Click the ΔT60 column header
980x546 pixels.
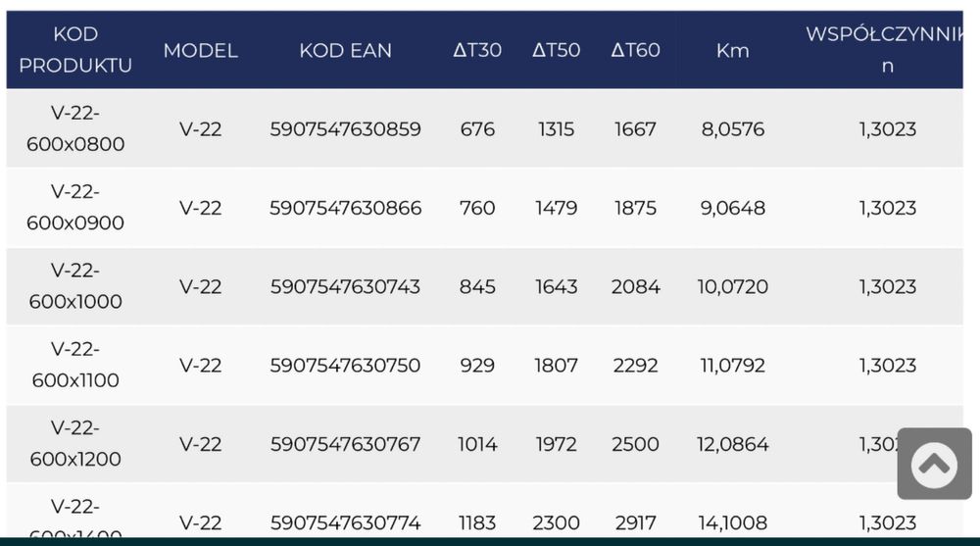coord(635,51)
